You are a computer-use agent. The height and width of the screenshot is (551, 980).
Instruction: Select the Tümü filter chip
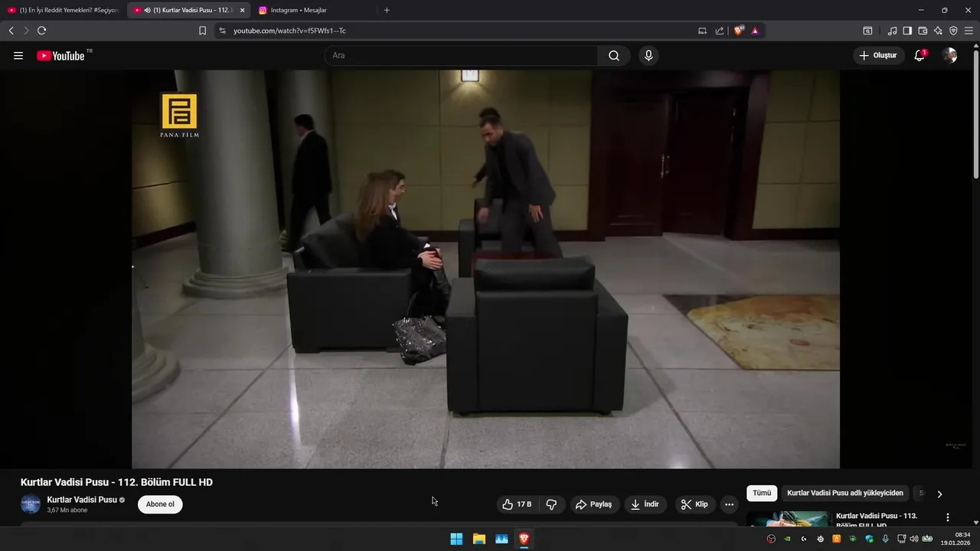pyautogui.click(x=762, y=493)
